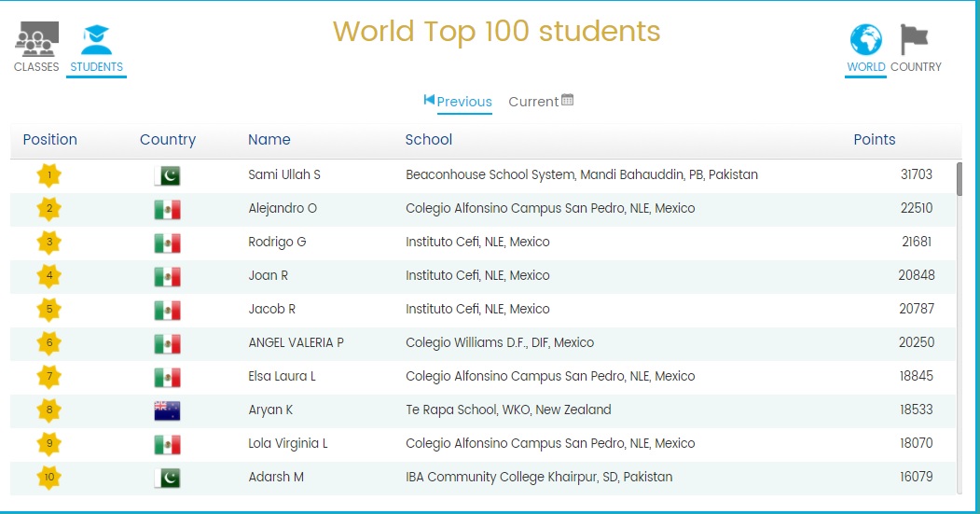Show Current period results
The width and height of the screenshot is (980, 514).
coord(533,102)
